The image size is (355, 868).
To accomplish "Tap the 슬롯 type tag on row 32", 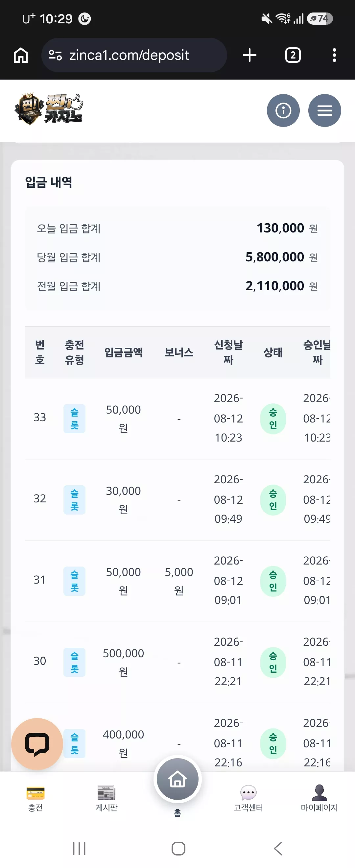I will pos(74,500).
